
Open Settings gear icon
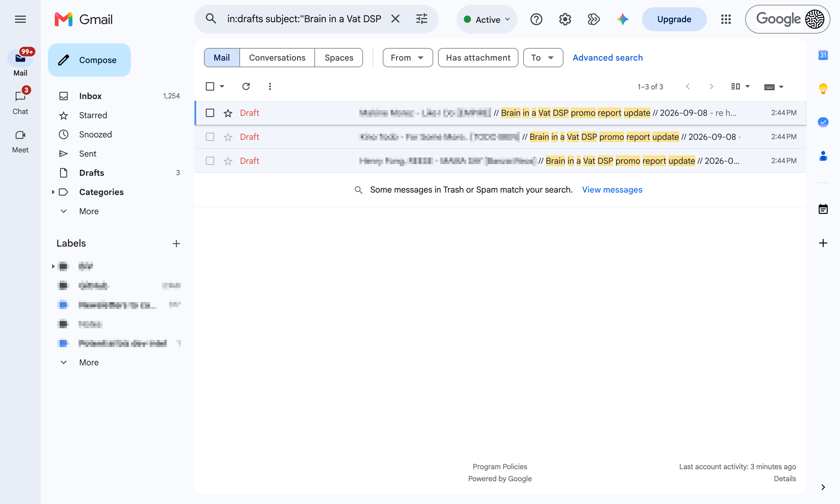[x=565, y=19]
